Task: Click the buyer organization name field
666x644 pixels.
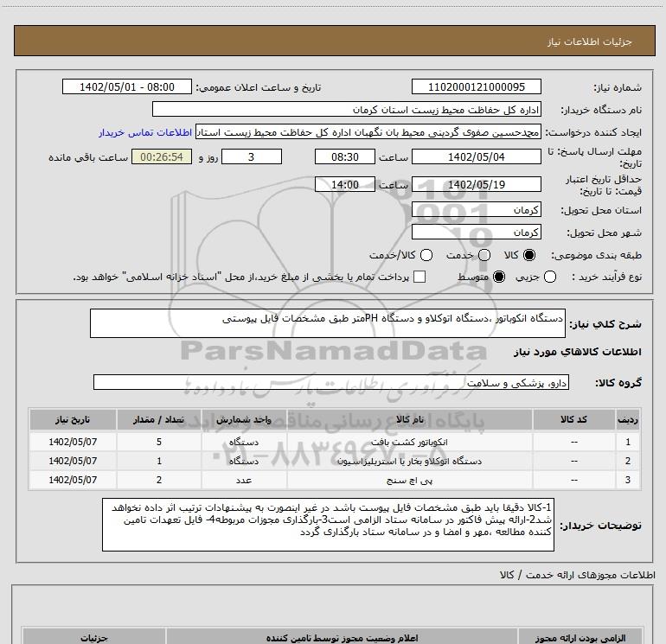Action: coord(347,109)
